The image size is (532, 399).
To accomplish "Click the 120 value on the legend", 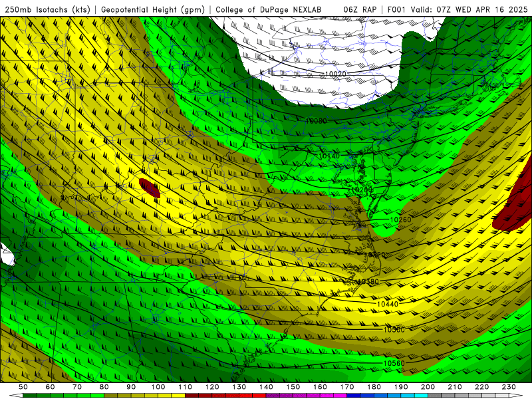I will point(212,387).
